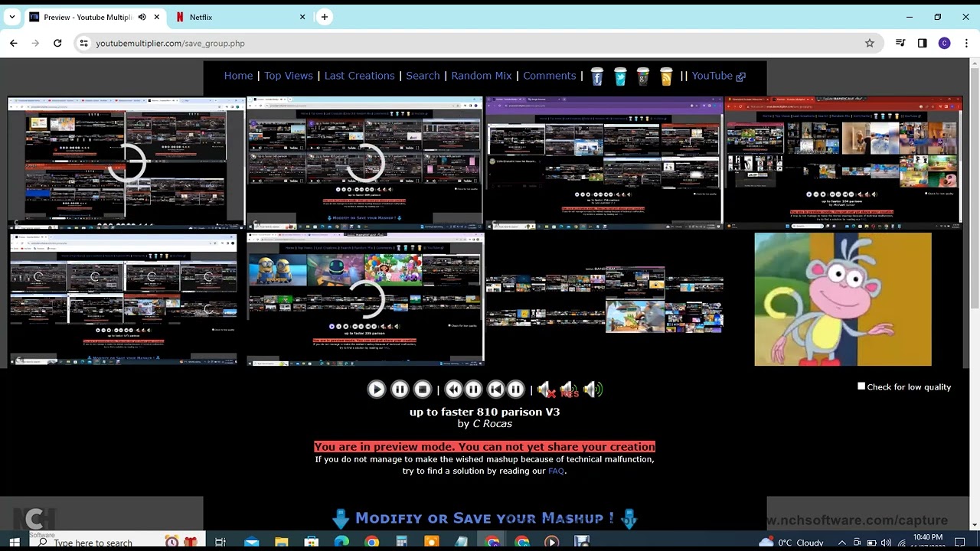This screenshot has width=980, height=551.
Task: Click the RES speaker reset icon
Action: [569, 390]
